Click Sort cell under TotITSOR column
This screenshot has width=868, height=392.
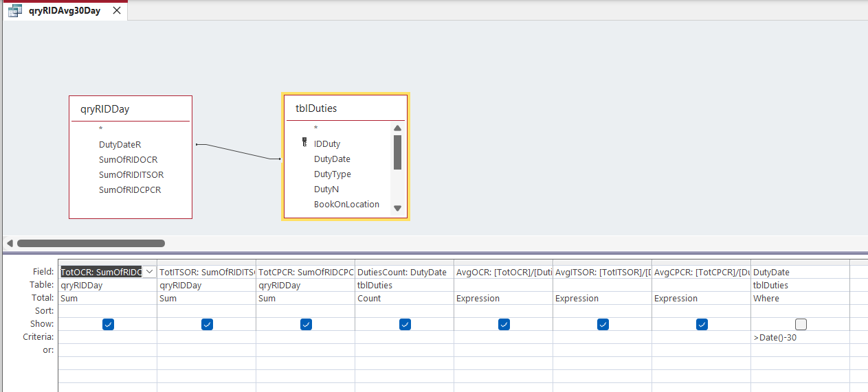coord(206,311)
